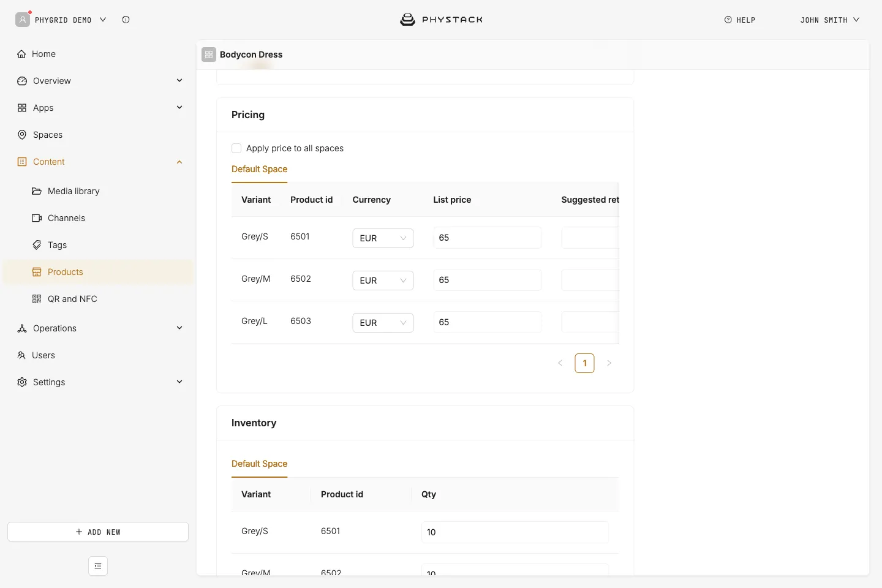The height and width of the screenshot is (588, 882).
Task: Click the Phystack logo
Action: pos(441,20)
